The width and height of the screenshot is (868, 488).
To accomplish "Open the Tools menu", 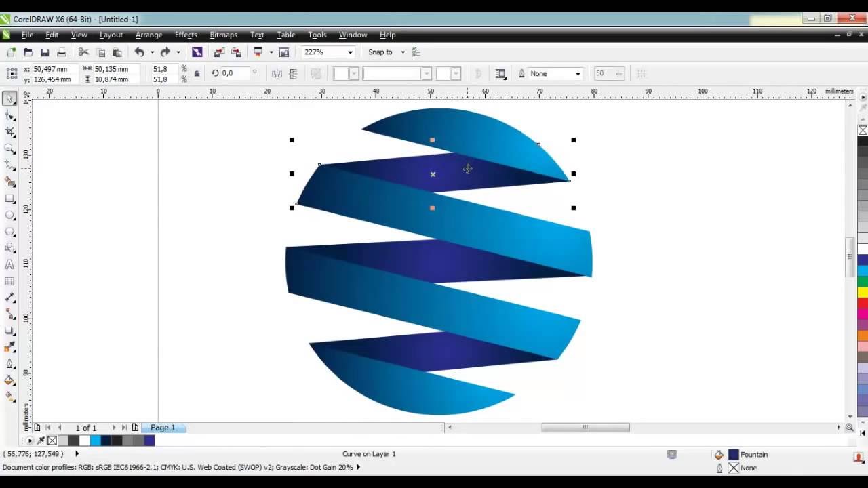I will pyautogui.click(x=317, y=35).
